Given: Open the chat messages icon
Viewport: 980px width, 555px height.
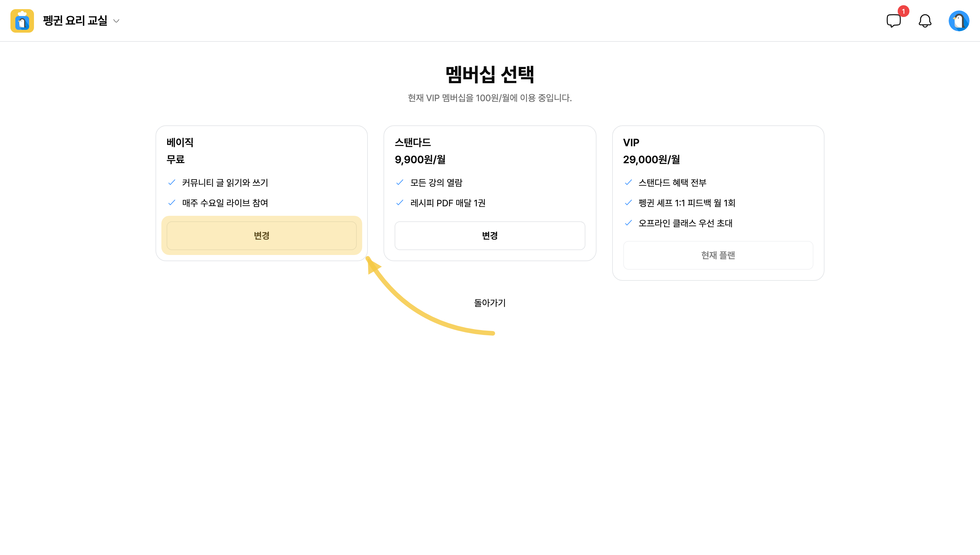Looking at the screenshot, I should tap(893, 21).
